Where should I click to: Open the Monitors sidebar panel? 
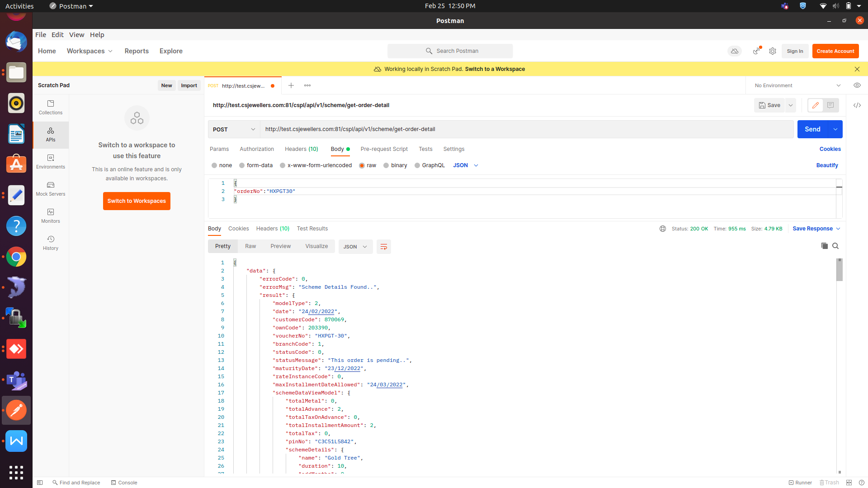(x=51, y=216)
